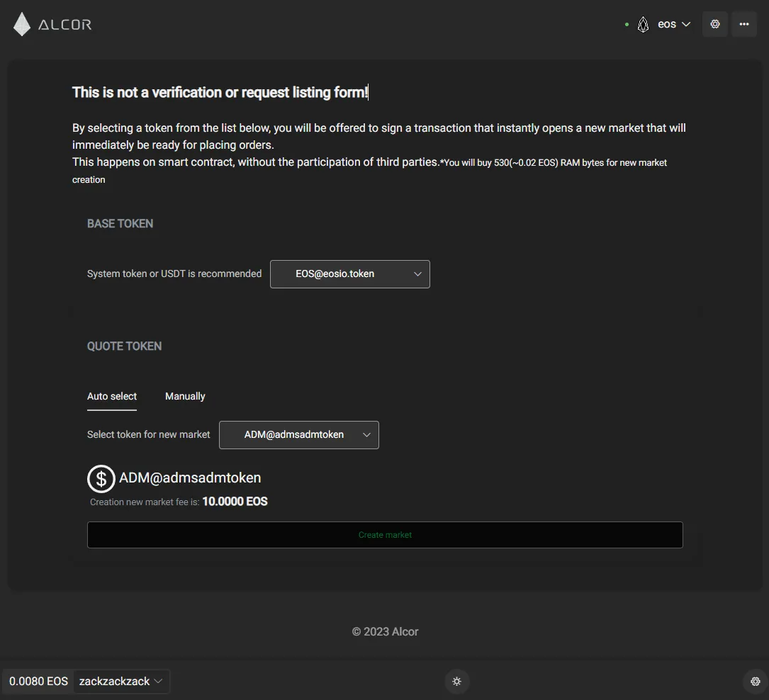The image size is (769, 700).
Task: Open the bottom-right gear settings icon
Action: (756, 682)
